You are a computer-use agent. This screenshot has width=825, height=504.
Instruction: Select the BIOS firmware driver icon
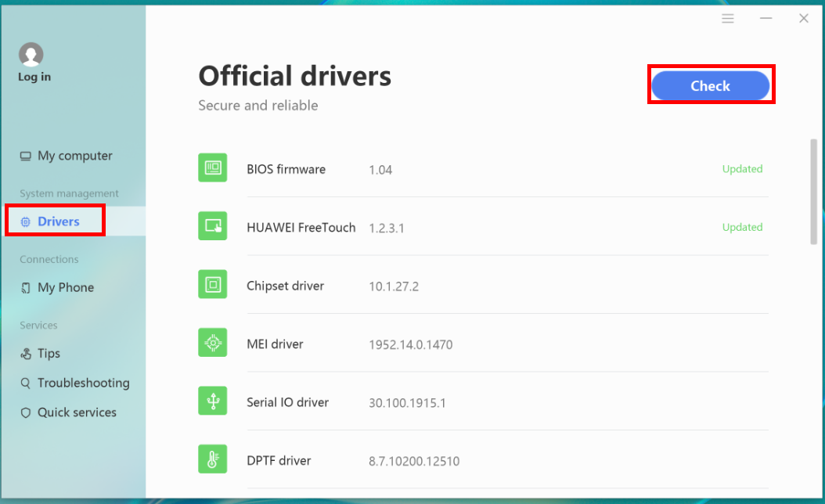[212, 167]
